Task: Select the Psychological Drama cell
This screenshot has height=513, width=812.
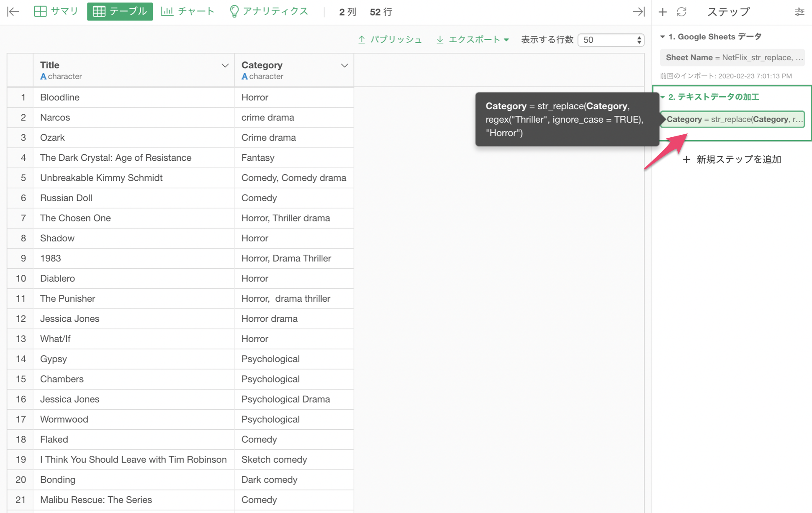Action: (x=294, y=399)
